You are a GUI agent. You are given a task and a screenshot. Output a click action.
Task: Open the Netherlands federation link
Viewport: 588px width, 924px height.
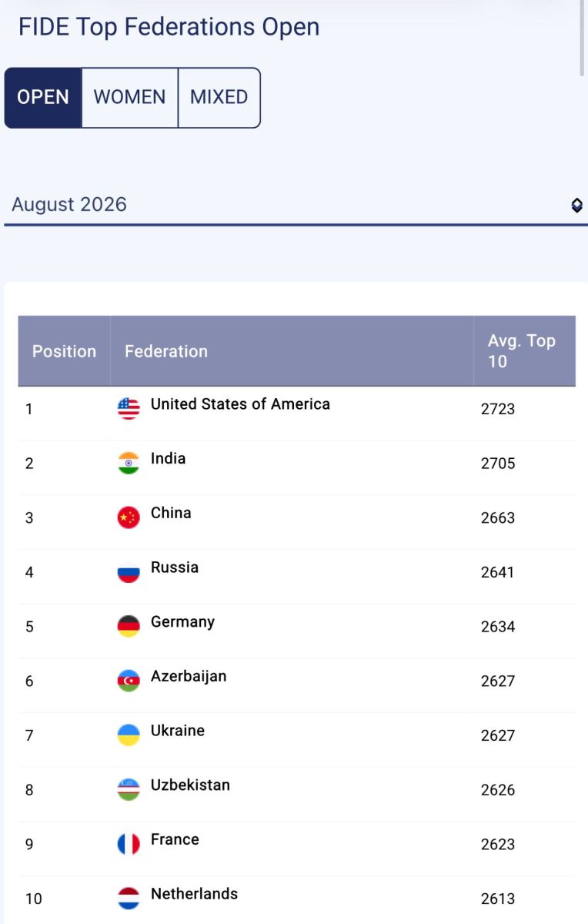pos(194,894)
